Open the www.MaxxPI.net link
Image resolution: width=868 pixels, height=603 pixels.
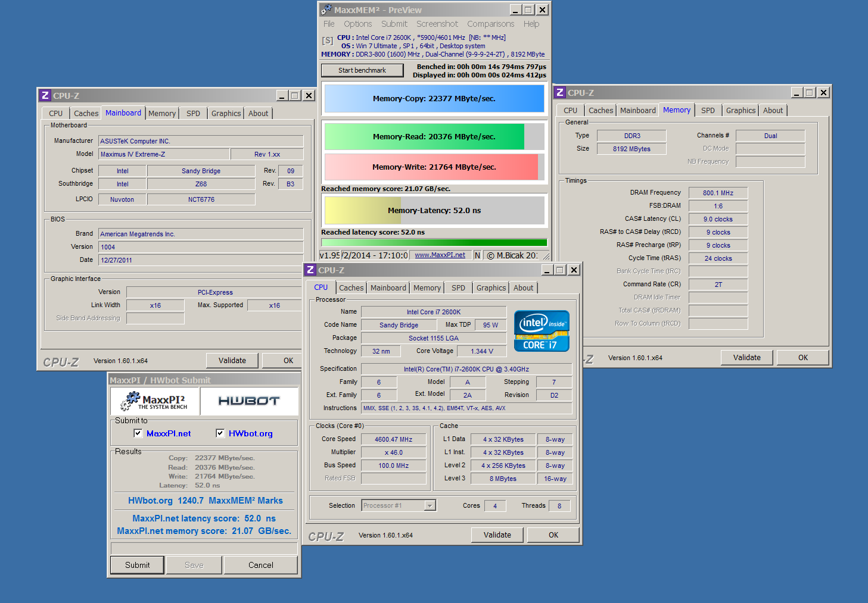(440, 255)
